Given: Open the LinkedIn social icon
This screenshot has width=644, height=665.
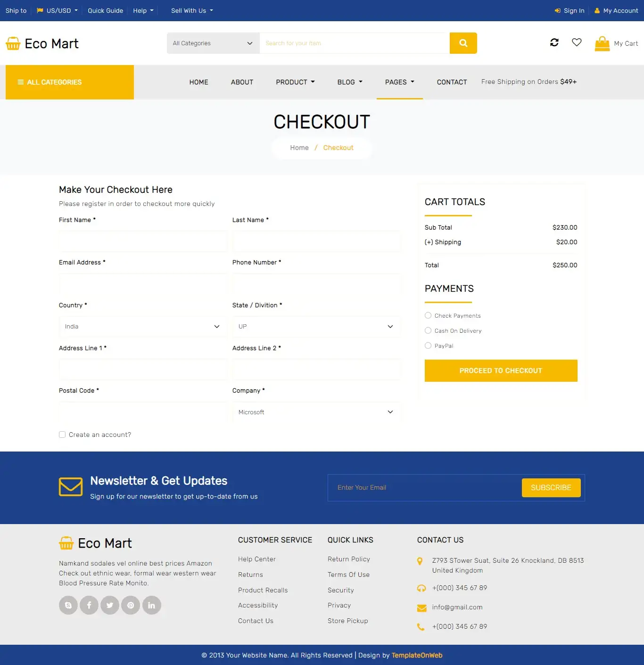Looking at the screenshot, I should coord(151,605).
